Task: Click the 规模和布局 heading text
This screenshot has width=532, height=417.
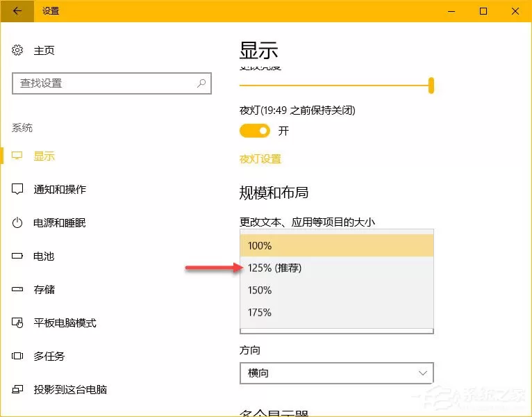Action: [274, 193]
